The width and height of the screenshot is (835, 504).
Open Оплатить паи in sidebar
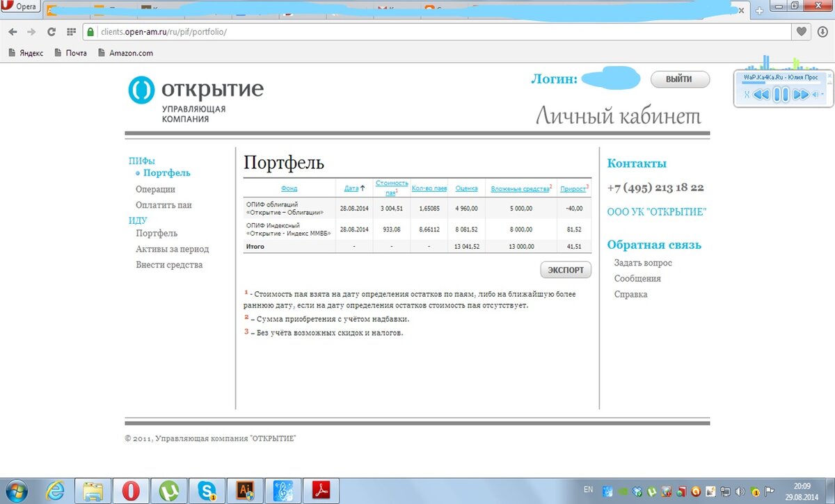coord(164,205)
